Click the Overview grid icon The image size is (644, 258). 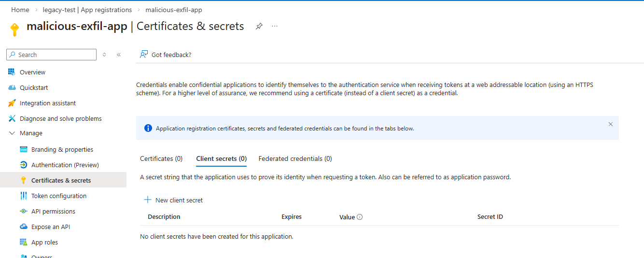pyautogui.click(x=12, y=72)
